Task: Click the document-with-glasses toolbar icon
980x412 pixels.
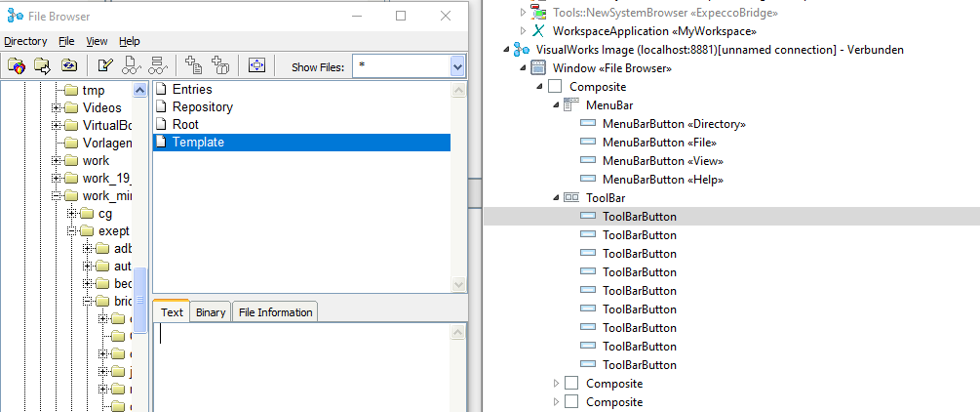Action: [x=132, y=66]
